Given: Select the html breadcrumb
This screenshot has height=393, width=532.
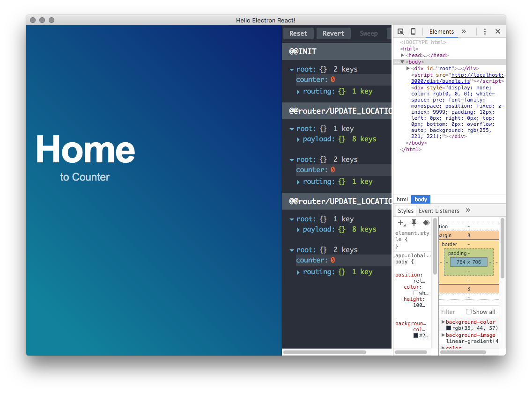Looking at the screenshot, I should click(x=402, y=199).
